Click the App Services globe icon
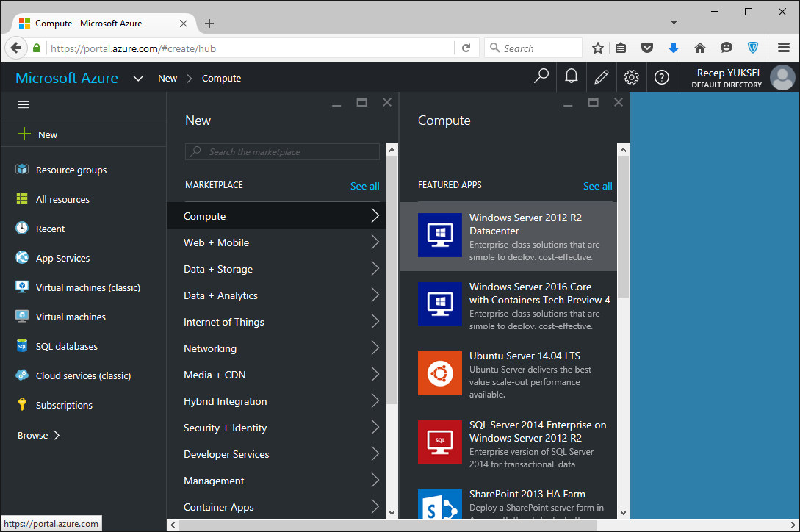Screen dimensions: 800x532 pyautogui.click(x=22, y=257)
